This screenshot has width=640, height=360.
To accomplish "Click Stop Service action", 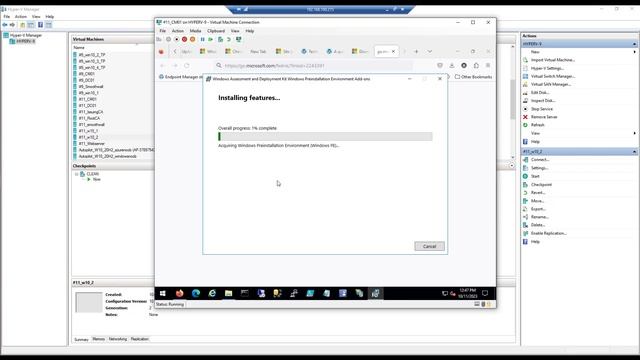I will (542, 109).
